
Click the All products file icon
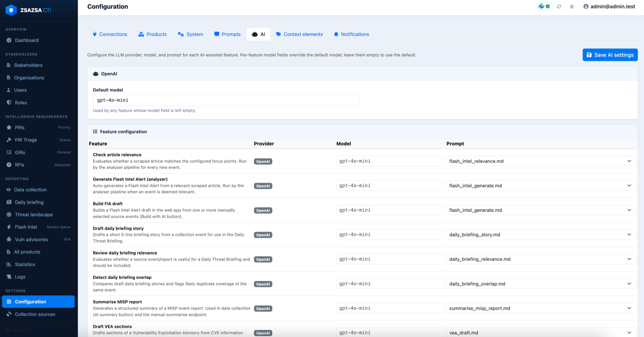tap(9, 252)
